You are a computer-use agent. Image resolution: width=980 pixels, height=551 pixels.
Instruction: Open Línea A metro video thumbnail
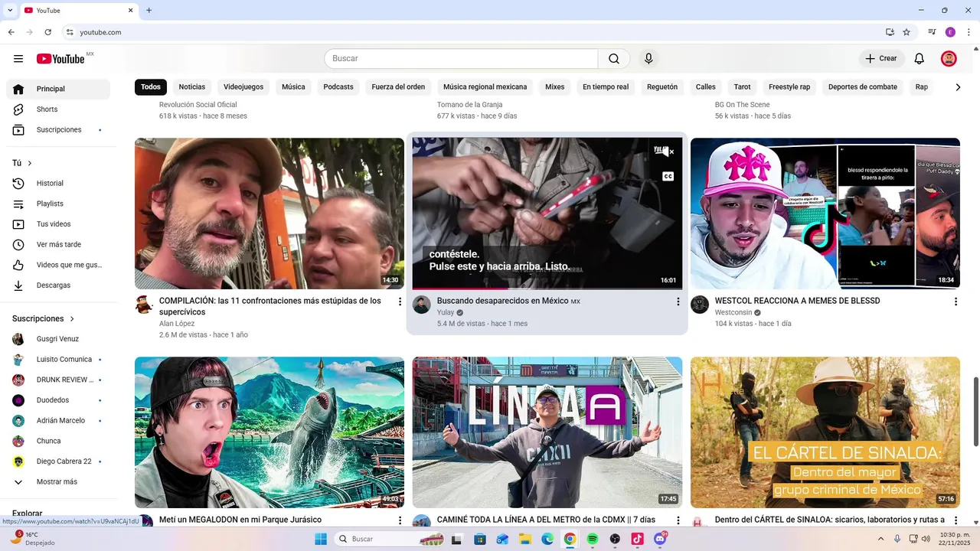pyautogui.click(x=547, y=432)
